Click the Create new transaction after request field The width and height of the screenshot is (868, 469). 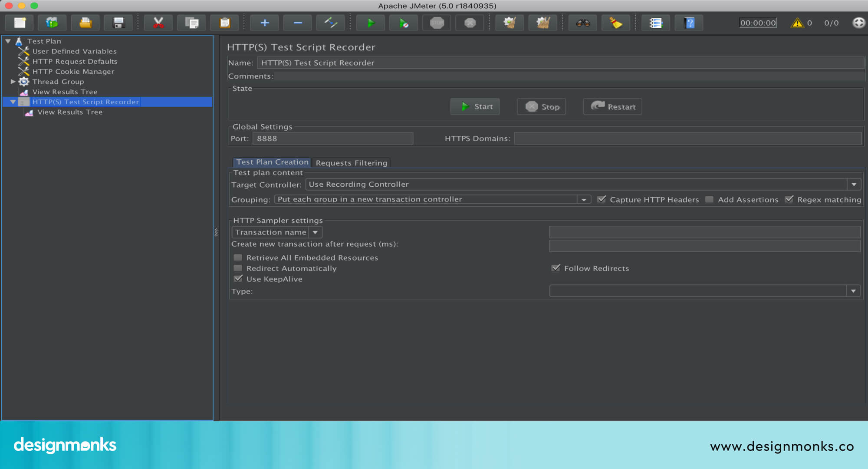pyautogui.click(x=705, y=246)
